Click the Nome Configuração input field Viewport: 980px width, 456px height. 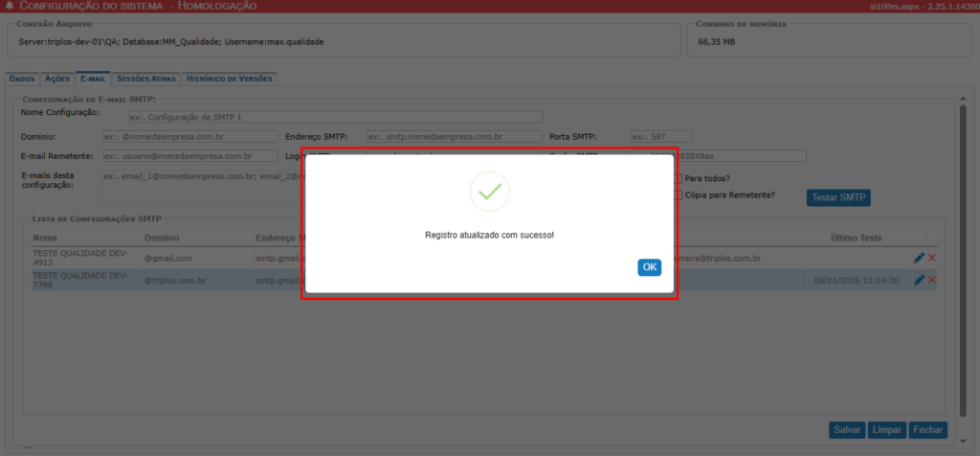[334, 117]
